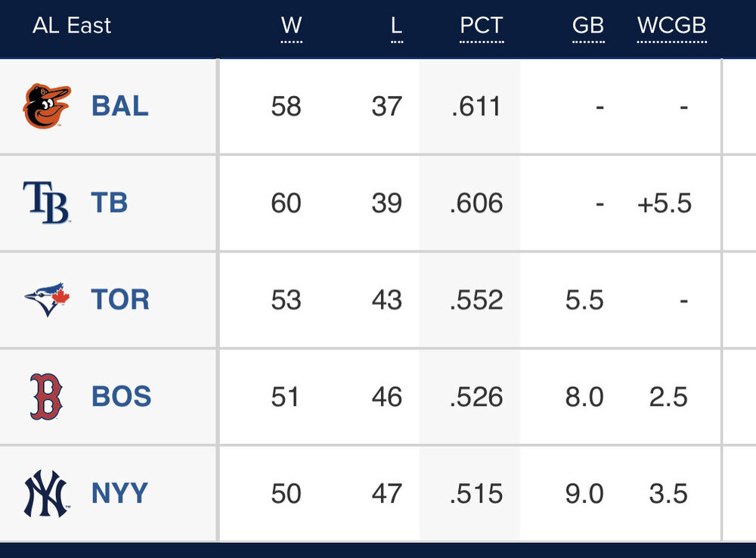Open the BAL team link
The height and width of the screenshot is (558, 756).
119,107
